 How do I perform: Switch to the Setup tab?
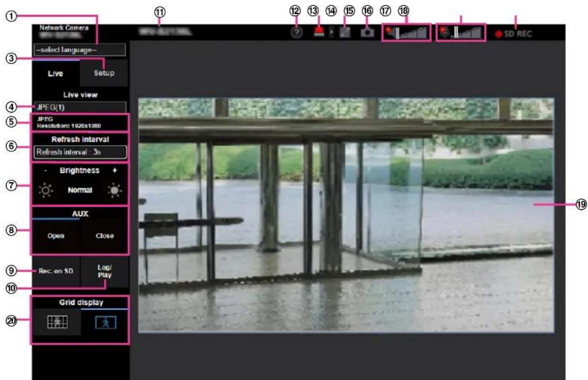pyautogui.click(x=104, y=73)
